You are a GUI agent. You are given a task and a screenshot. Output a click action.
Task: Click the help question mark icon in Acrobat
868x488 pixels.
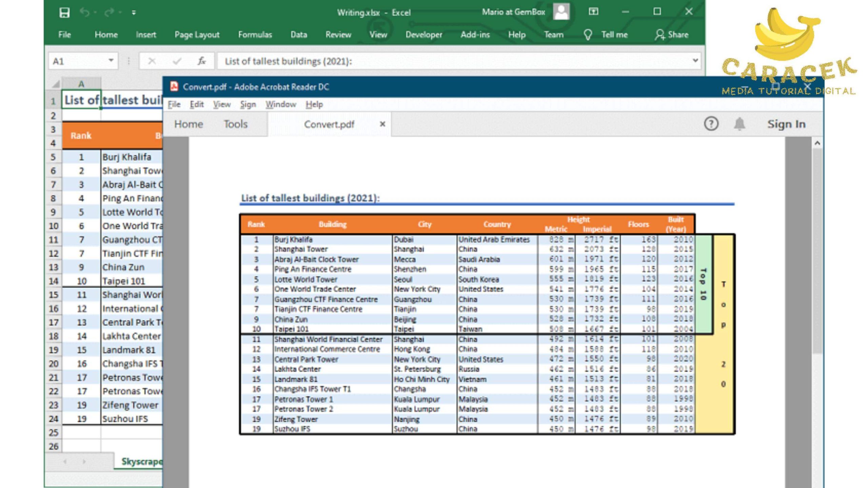(x=711, y=124)
